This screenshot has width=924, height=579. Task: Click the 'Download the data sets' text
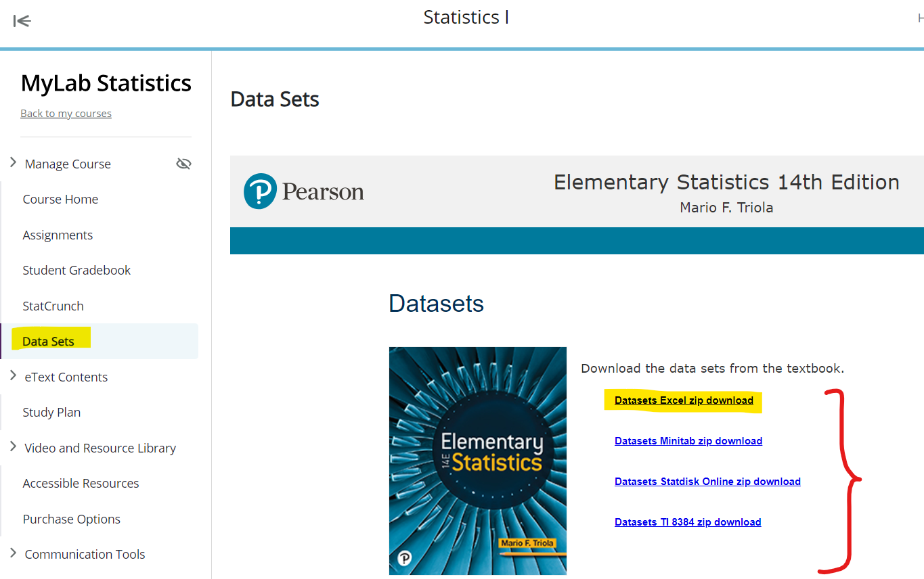[x=713, y=369]
